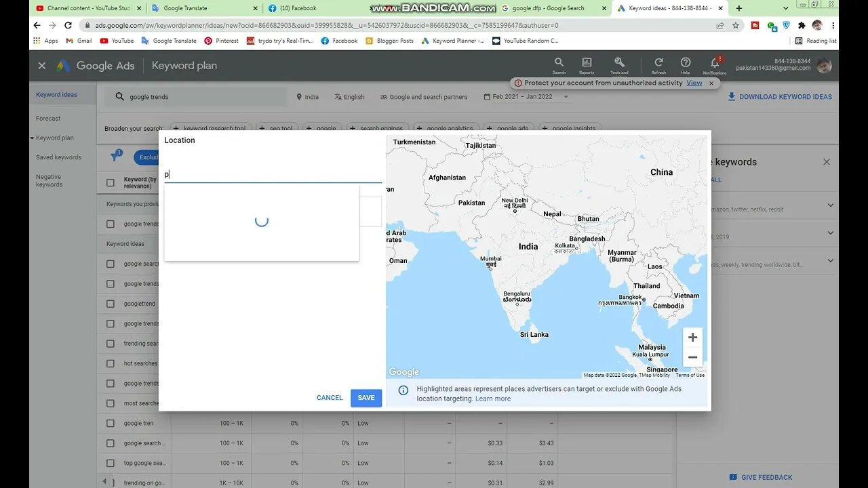Open Negative keywords in sidebar
The image size is (868, 488).
point(49,180)
